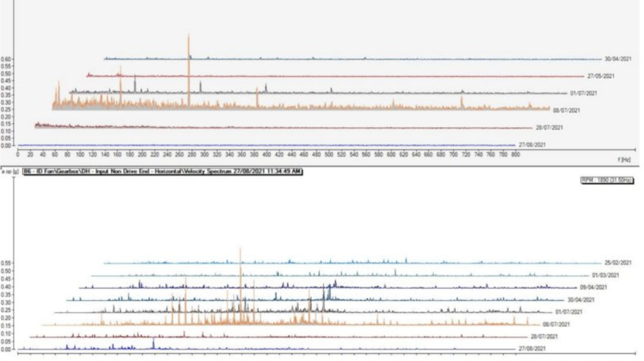Click the 27/05/2021 trace date label
The width and height of the screenshot is (644, 361).
pos(601,76)
